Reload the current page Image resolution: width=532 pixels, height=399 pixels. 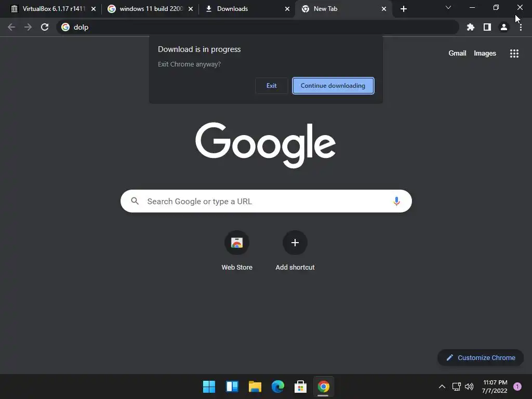(x=45, y=27)
